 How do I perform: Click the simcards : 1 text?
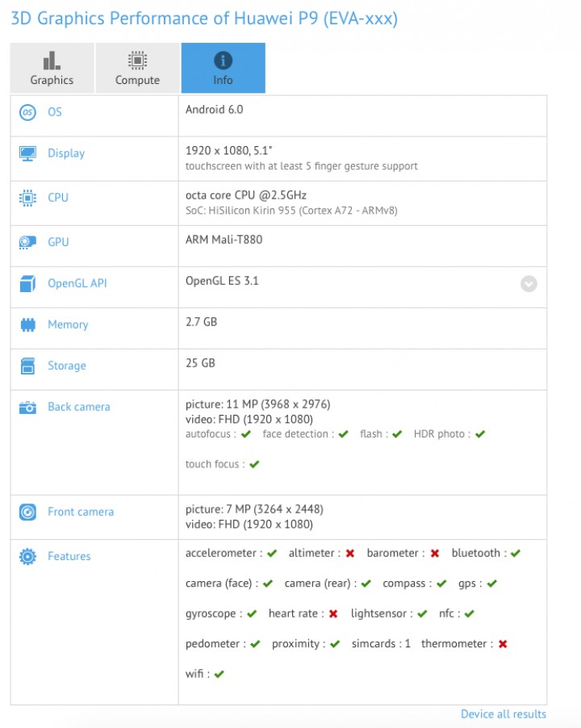[381, 643]
